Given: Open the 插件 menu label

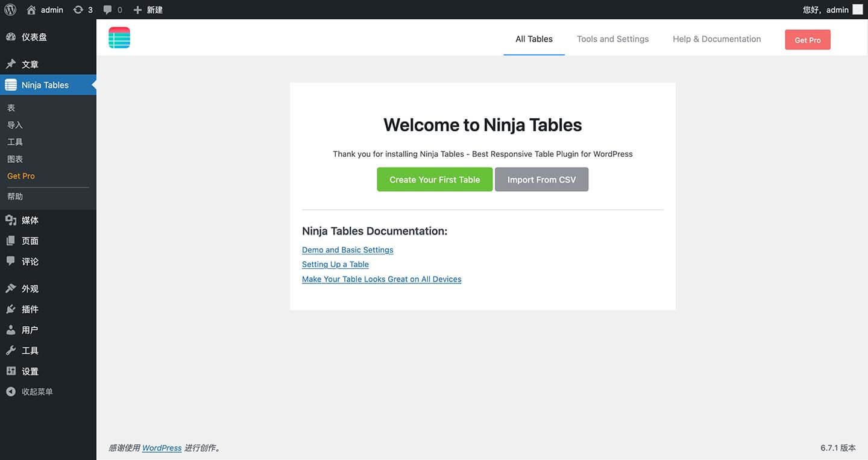Looking at the screenshot, I should point(30,309).
